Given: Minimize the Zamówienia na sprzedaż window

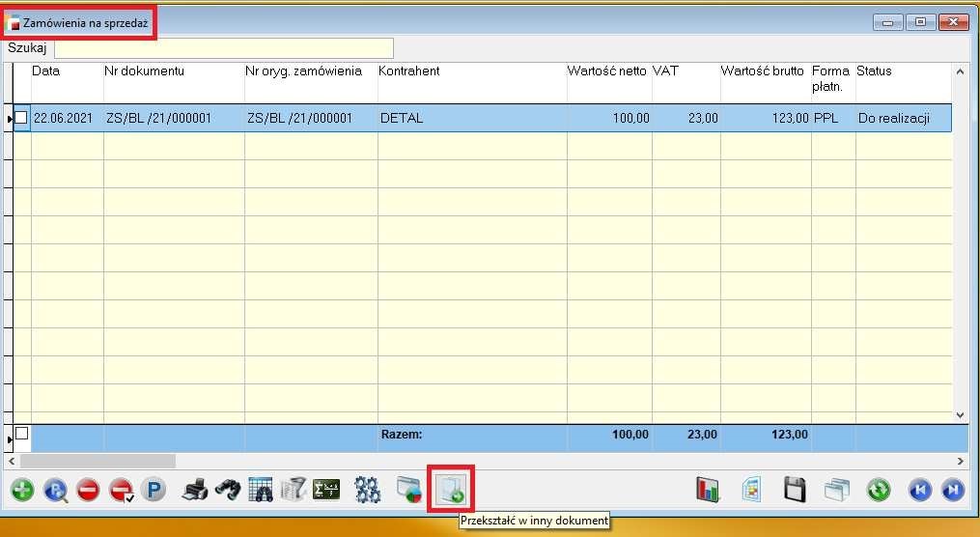Looking at the screenshot, I should [x=888, y=22].
